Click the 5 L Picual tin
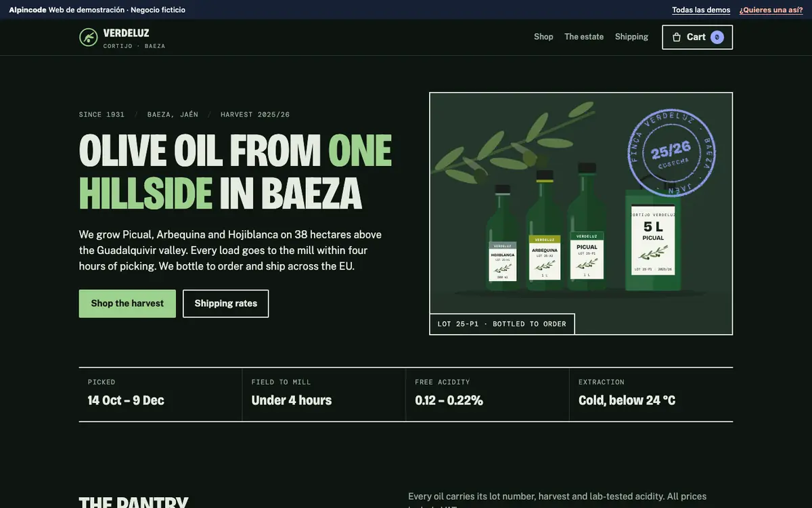812x508 pixels. [x=653, y=240]
